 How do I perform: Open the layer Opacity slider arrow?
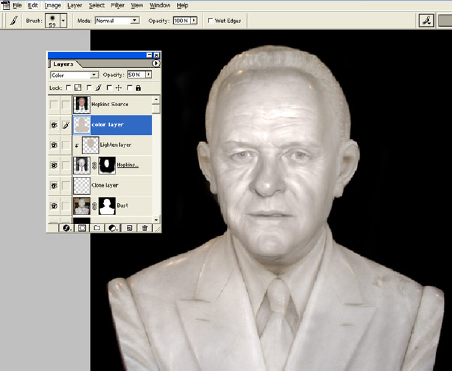(x=148, y=75)
